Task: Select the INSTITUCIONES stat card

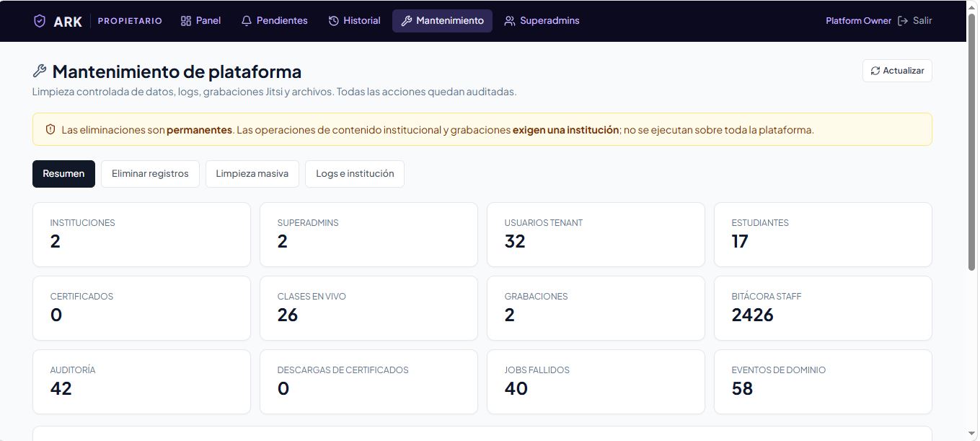Action: (141, 235)
